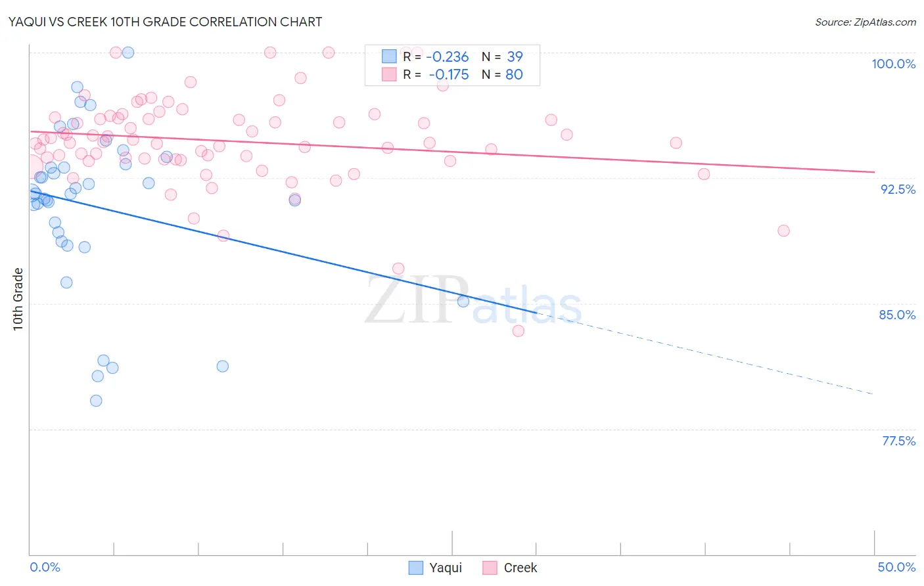924x586 pixels.
Task: Open the Source: ZipAtlas.com link
Action: (866, 22)
